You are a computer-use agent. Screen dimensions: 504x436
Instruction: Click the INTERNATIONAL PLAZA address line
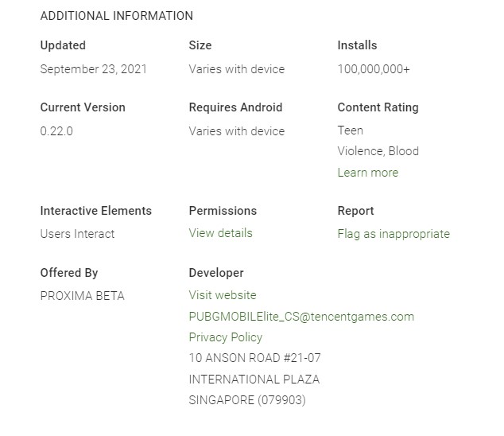point(254,380)
